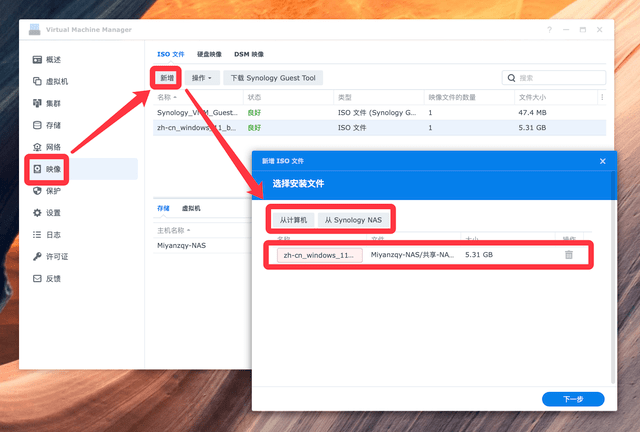Click the search magnifier icon
This screenshot has width=640, height=432.
511,78
